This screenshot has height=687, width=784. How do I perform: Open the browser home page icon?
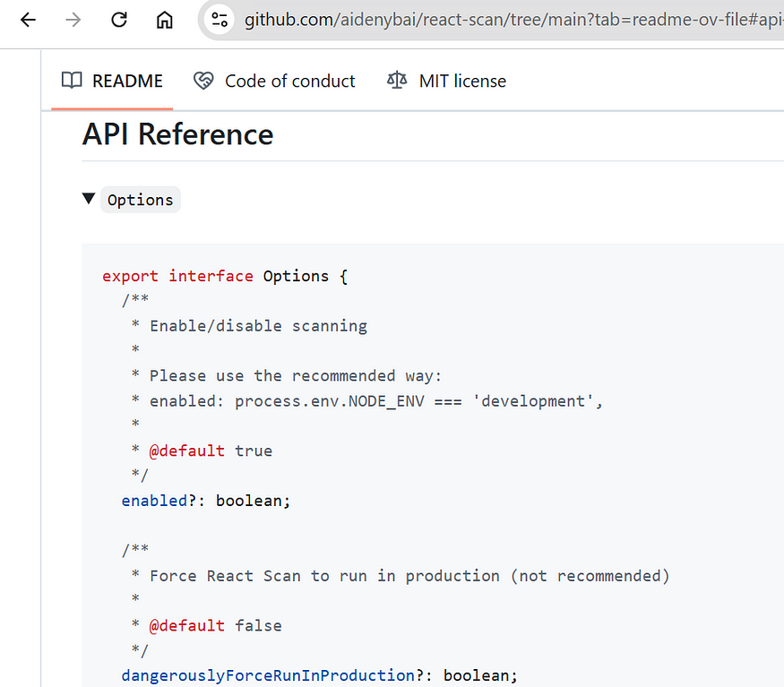coord(165,20)
